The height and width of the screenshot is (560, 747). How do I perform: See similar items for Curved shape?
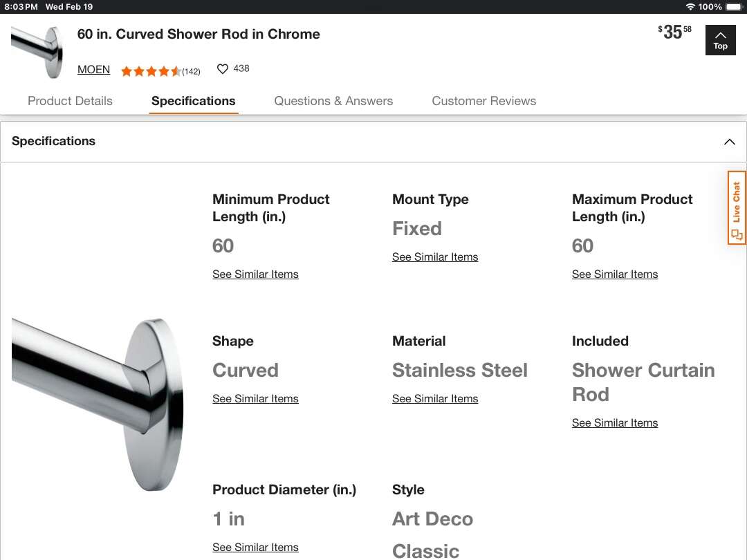click(255, 399)
